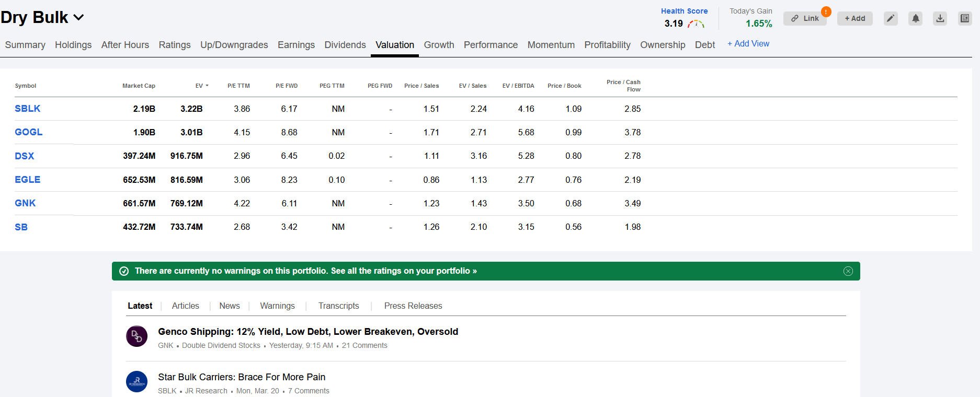The height and width of the screenshot is (397, 980).
Task: Switch to the Holdings tab
Action: point(73,45)
